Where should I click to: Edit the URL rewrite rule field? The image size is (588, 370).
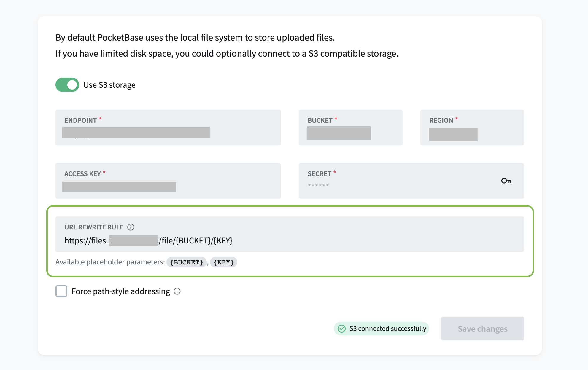click(x=290, y=234)
